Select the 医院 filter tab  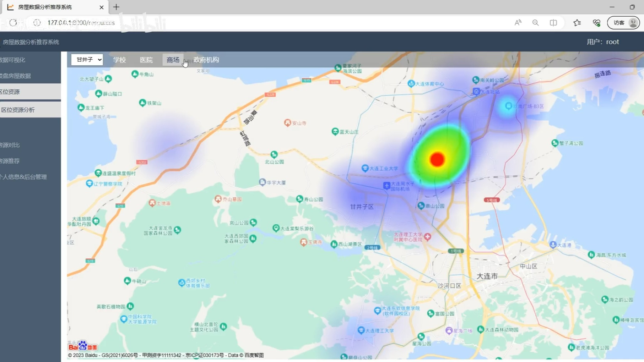click(x=146, y=60)
